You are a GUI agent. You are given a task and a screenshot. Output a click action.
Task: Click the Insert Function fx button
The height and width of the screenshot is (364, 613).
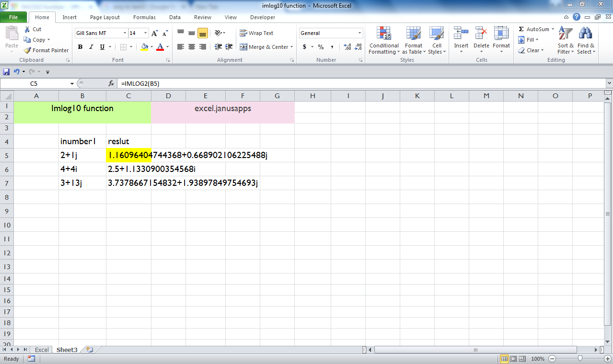click(x=111, y=83)
